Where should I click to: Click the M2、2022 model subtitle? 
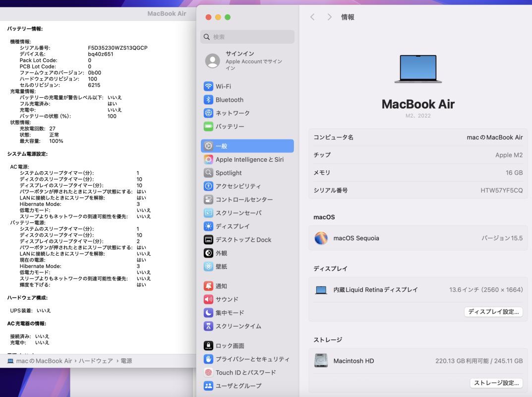click(418, 116)
